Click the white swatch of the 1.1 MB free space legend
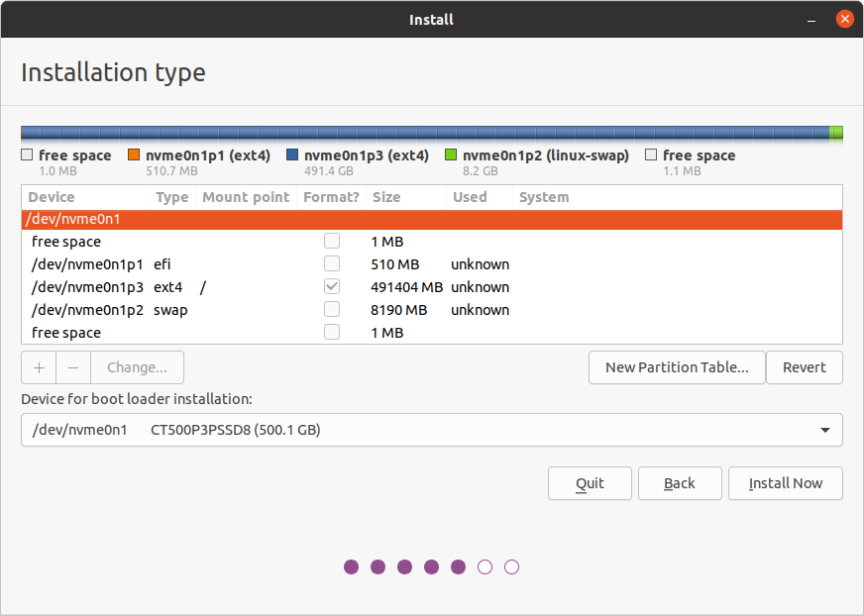This screenshot has height=616, width=864. click(651, 154)
